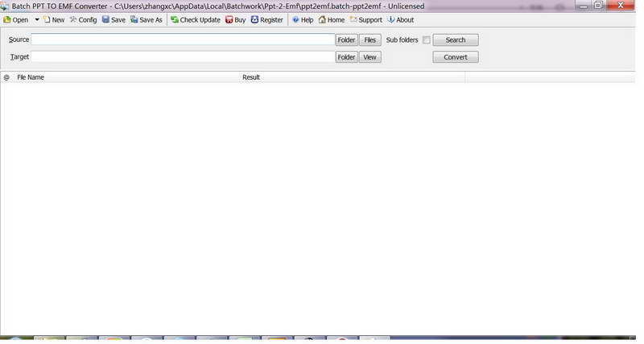
Task: Focus the Target path field
Action: 184,56
